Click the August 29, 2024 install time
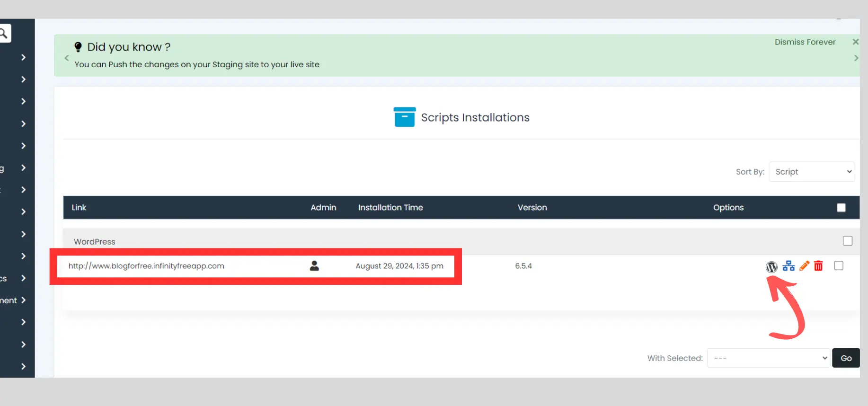 (399, 266)
